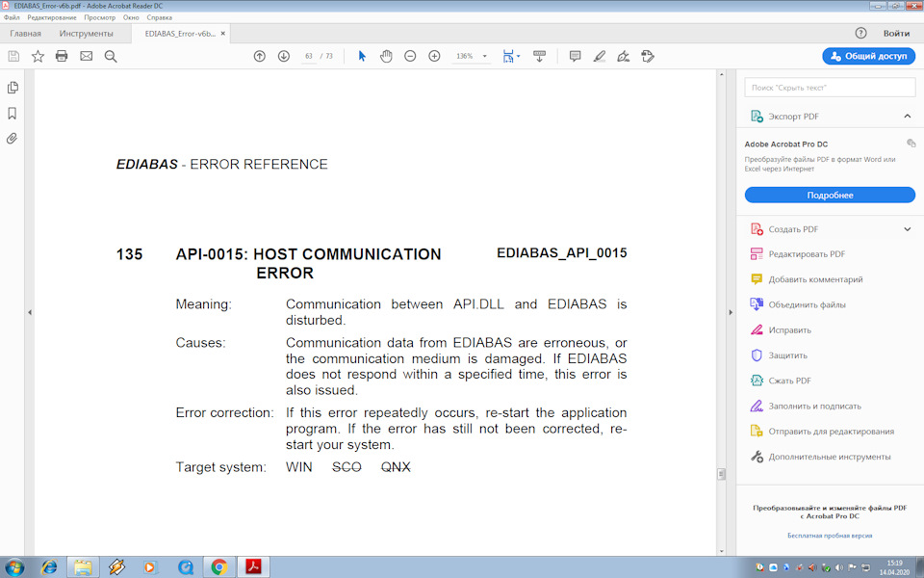Click the zoom out minus icon
924x578 pixels.
point(410,56)
